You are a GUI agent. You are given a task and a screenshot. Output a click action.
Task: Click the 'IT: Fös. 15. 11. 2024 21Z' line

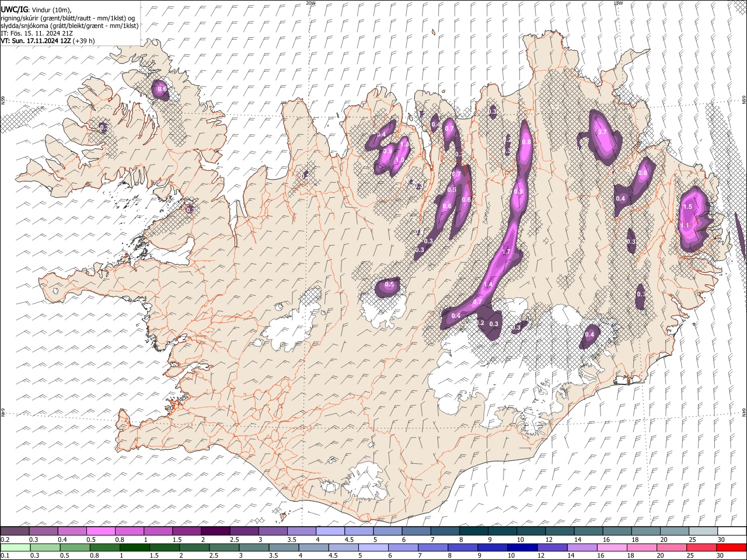coord(37,33)
